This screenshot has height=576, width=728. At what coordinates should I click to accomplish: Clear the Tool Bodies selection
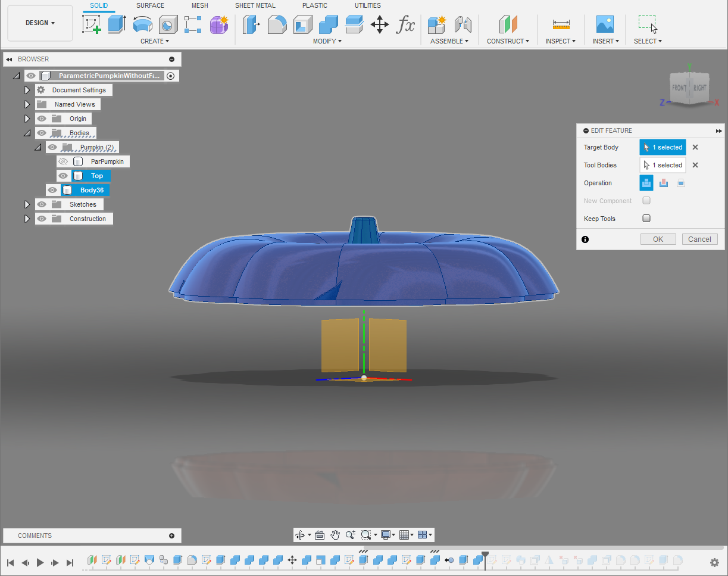695,165
